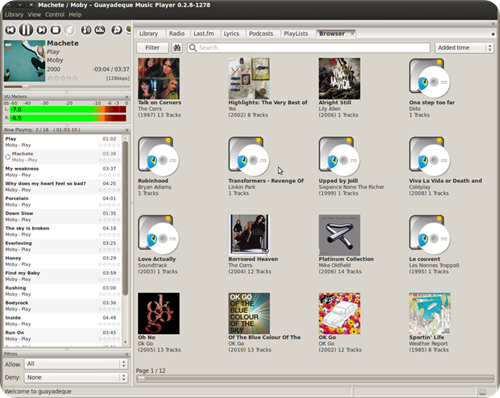Click the green volume icon
This screenshot has width=500, height=398.
[129, 30]
